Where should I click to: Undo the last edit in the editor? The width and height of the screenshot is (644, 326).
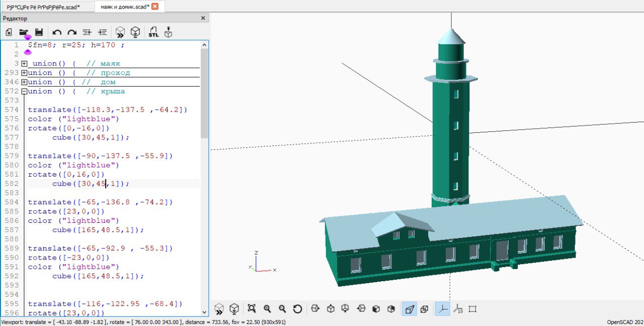(x=57, y=32)
